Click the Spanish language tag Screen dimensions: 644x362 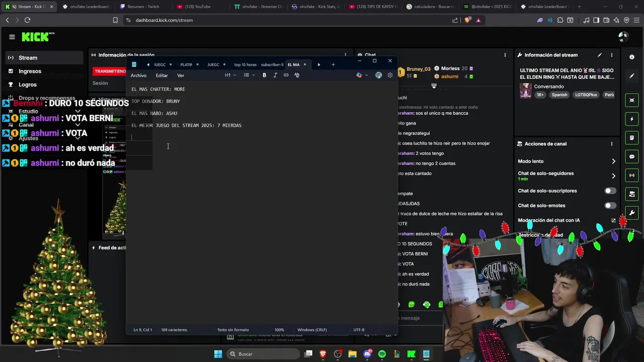pyautogui.click(x=559, y=95)
